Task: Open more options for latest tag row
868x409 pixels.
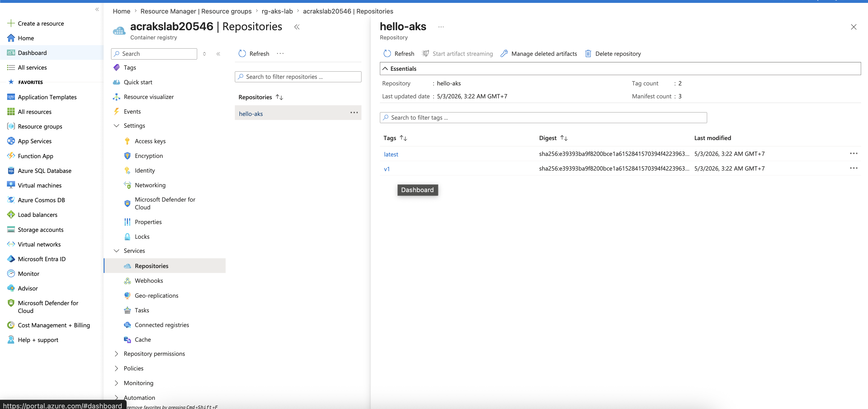Action: [854, 154]
